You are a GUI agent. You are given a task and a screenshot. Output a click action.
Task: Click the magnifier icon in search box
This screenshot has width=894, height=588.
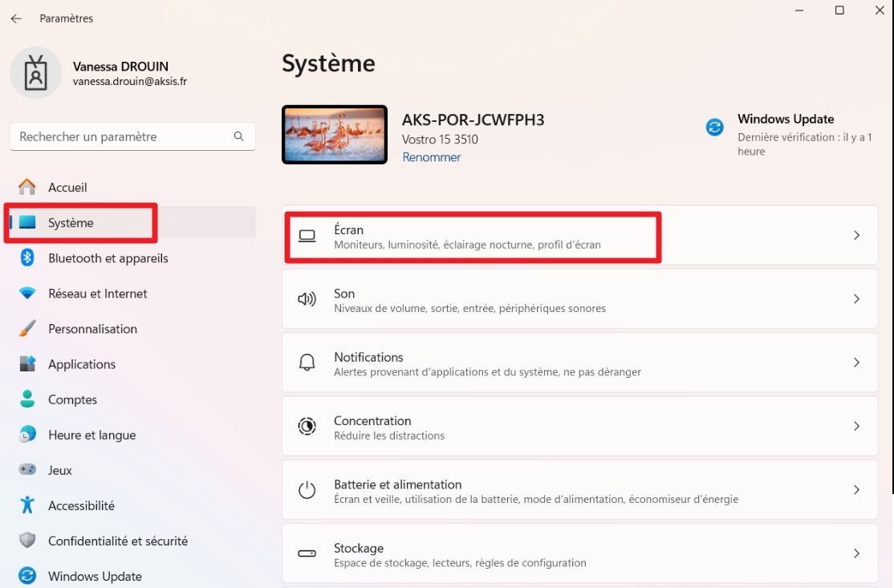(239, 136)
